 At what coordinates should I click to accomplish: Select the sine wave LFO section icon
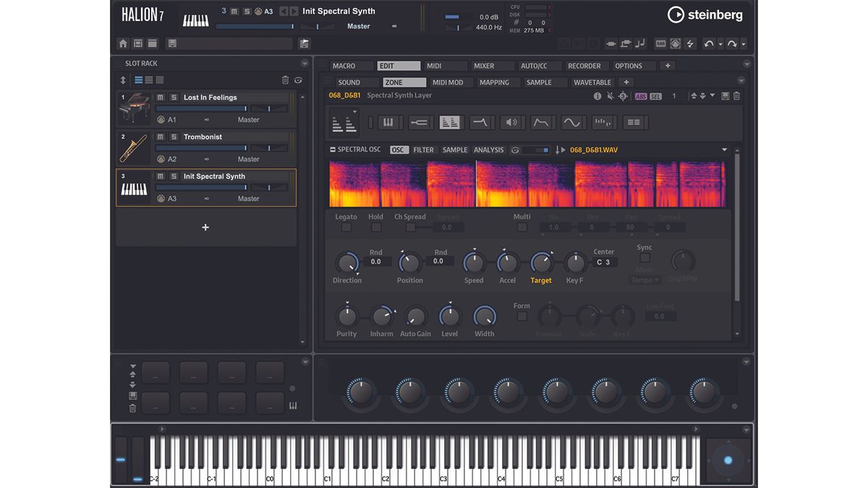click(x=571, y=123)
